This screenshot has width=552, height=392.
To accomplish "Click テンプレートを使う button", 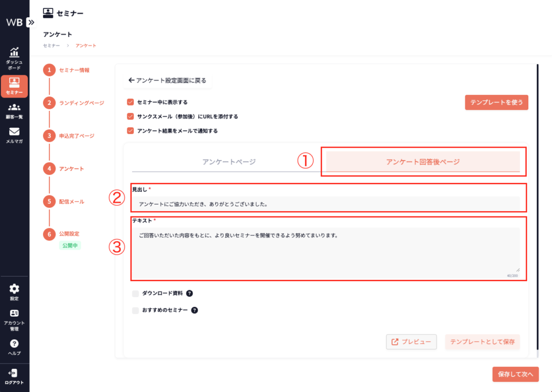I will [x=496, y=102].
